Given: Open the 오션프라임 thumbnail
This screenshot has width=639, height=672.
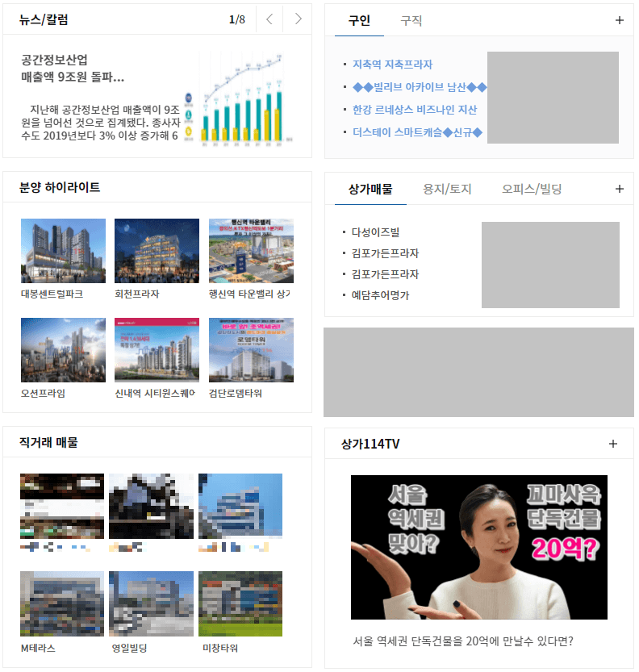Looking at the screenshot, I should (x=63, y=350).
